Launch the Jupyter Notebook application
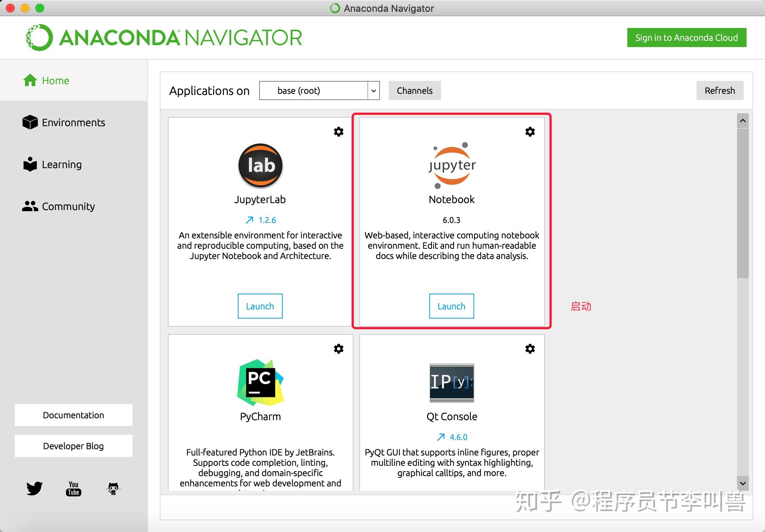 point(451,306)
